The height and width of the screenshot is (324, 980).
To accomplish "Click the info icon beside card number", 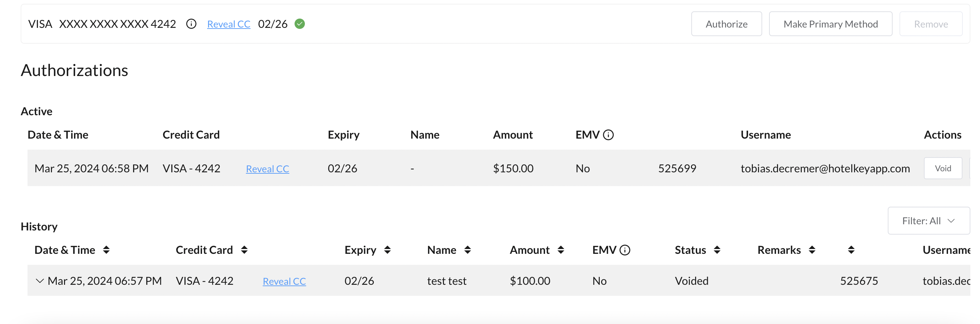I will pos(191,24).
